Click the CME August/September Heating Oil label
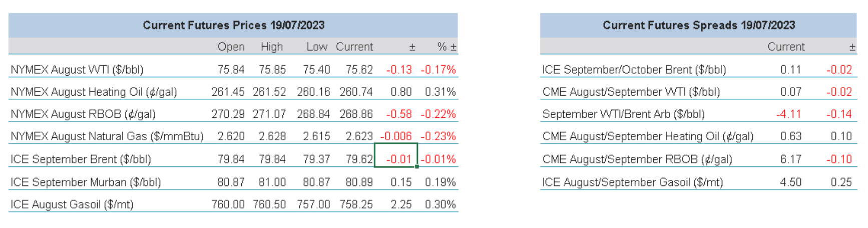This screenshot has height=228, width=868. tap(648, 136)
